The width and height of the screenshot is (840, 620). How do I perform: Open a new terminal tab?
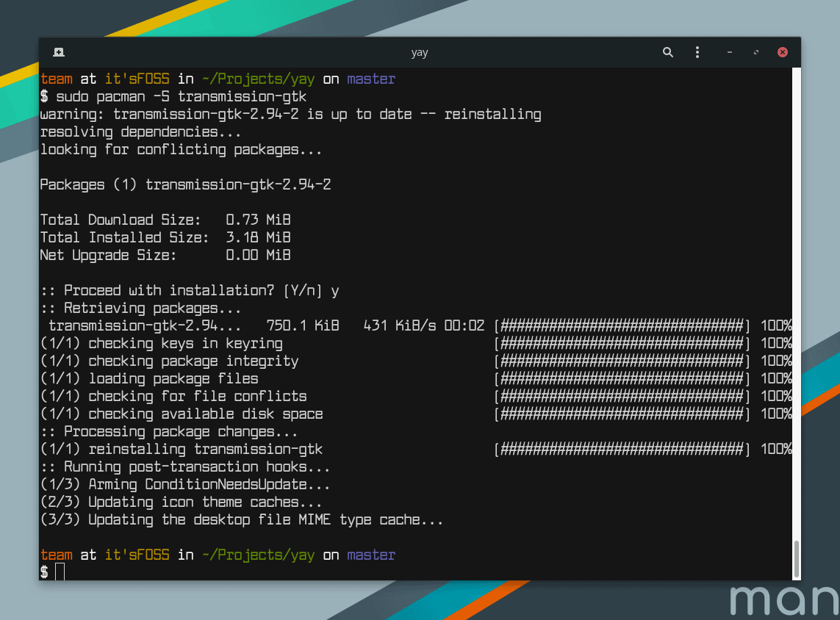point(58,52)
